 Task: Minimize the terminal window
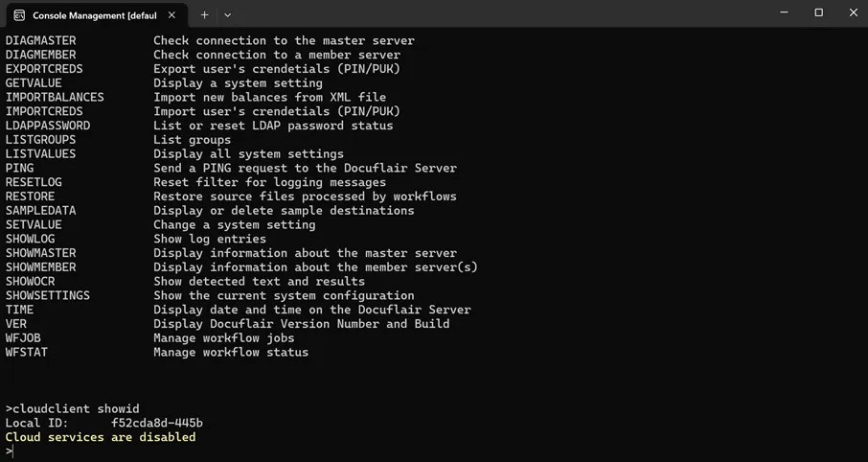(784, 13)
